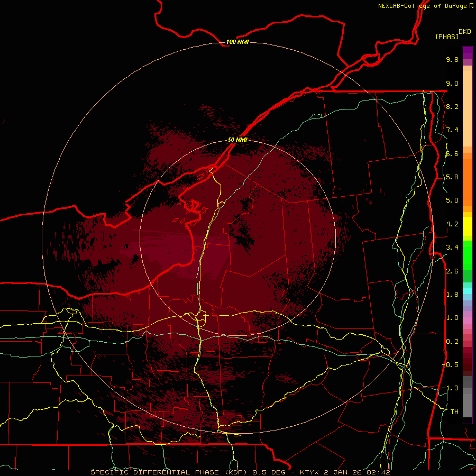The width and height of the screenshot is (476, 476).
Task: Click the -1.3 scale value
Action: coord(451,388)
